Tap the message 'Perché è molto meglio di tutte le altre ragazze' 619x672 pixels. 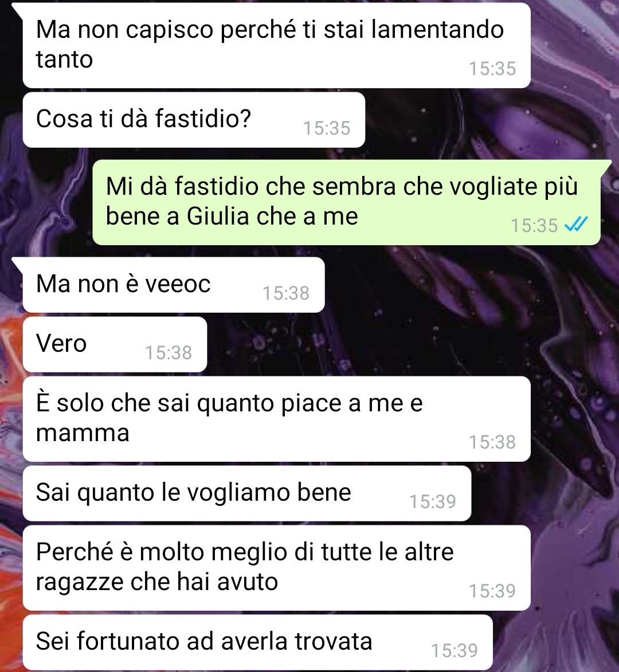(276, 568)
